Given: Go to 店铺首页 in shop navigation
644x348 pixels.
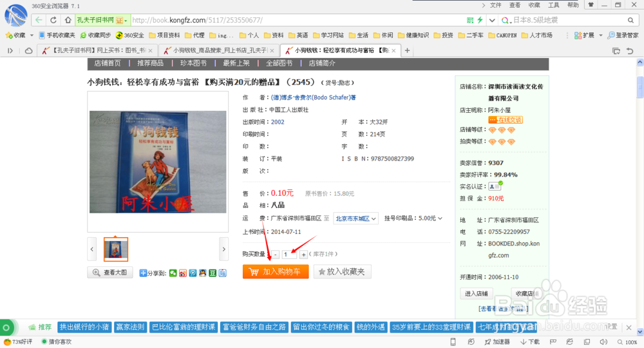Looking at the screenshot, I should pyautogui.click(x=108, y=63).
